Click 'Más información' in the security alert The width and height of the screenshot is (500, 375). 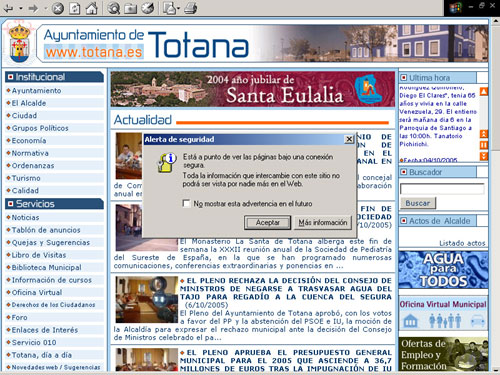323,222
